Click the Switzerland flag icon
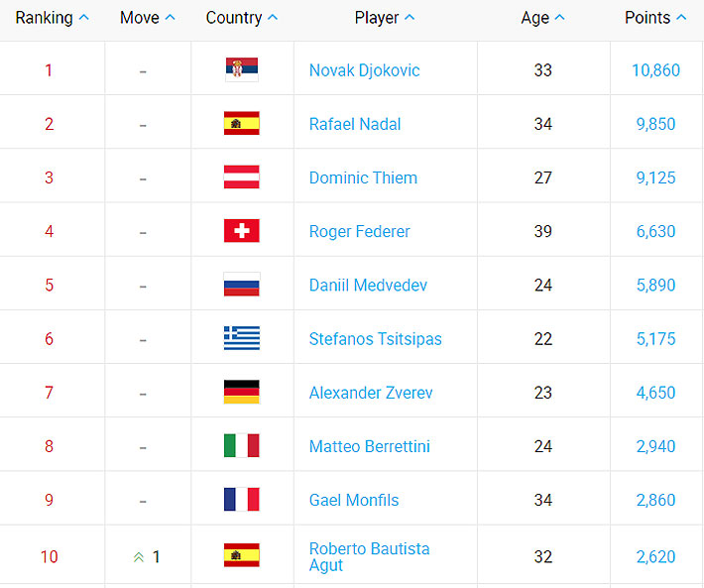704x588 pixels. pyautogui.click(x=242, y=231)
